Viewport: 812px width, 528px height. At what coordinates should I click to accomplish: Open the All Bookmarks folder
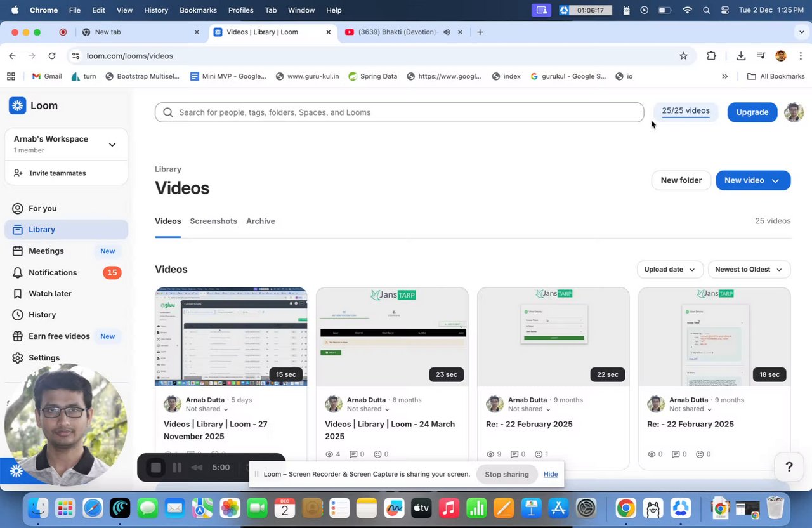776,76
